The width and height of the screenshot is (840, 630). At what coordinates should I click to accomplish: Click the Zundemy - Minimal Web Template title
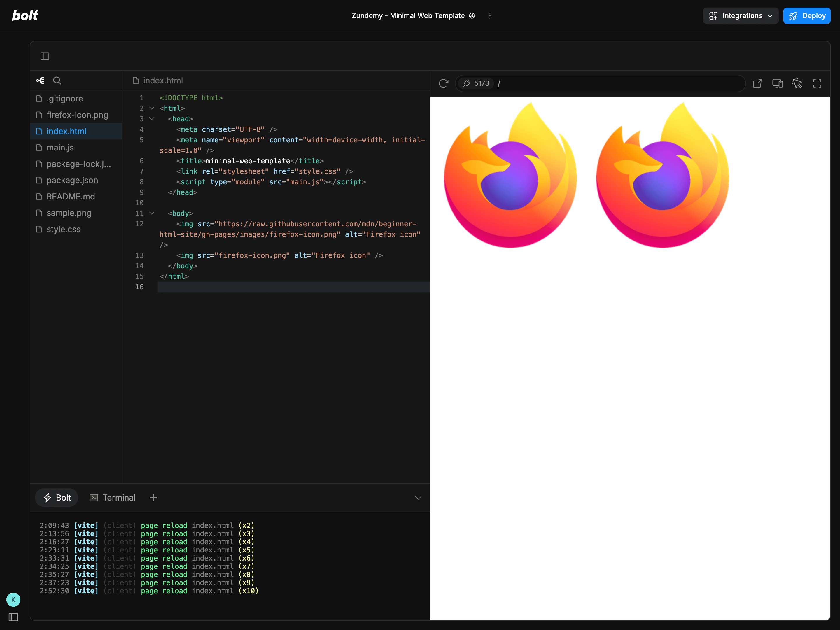tap(408, 15)
